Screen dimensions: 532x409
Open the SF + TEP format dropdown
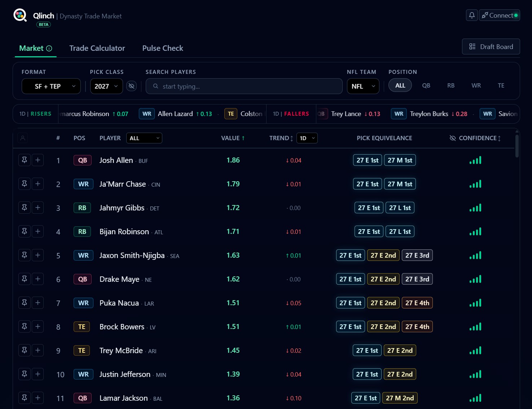(x=51, y=86)
